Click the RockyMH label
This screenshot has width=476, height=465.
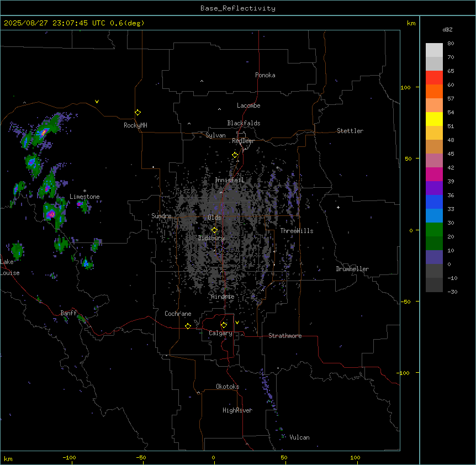[135, 125]
